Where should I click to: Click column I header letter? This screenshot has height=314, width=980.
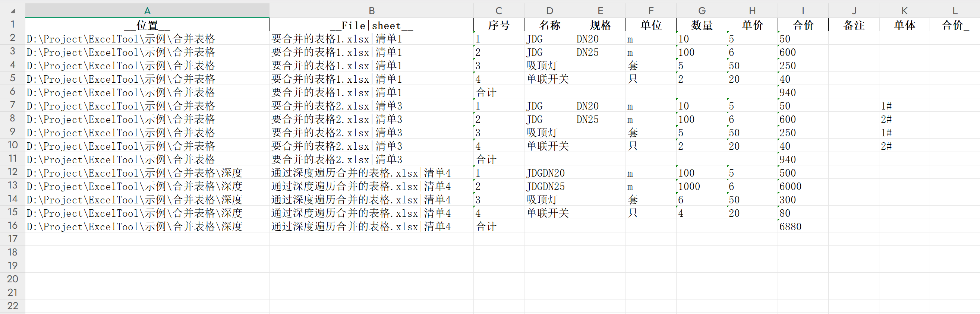pyautogui.click(x=803, y=11)
